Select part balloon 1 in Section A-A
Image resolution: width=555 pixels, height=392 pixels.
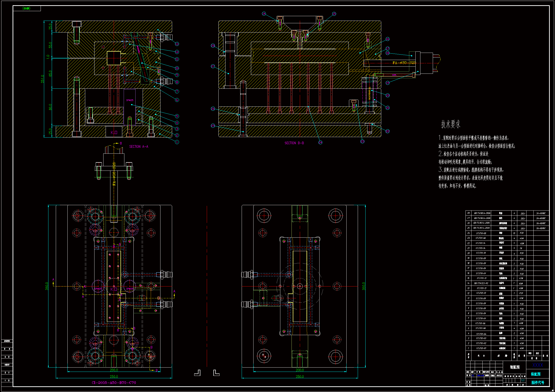[177, 142]
